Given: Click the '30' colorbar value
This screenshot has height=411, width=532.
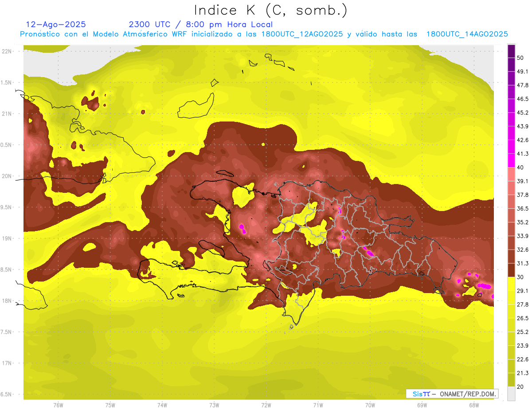Looking at the screenshot, I should coord(520,277).
